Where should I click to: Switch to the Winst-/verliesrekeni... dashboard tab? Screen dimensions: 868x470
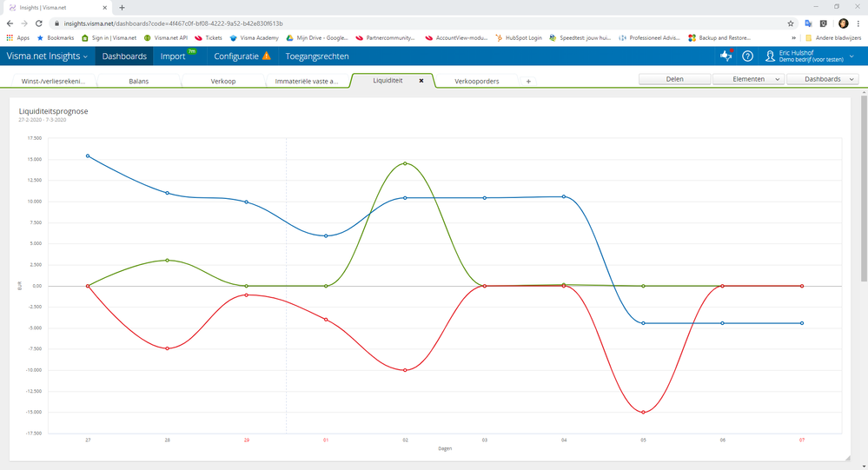(x=53, y=81)
